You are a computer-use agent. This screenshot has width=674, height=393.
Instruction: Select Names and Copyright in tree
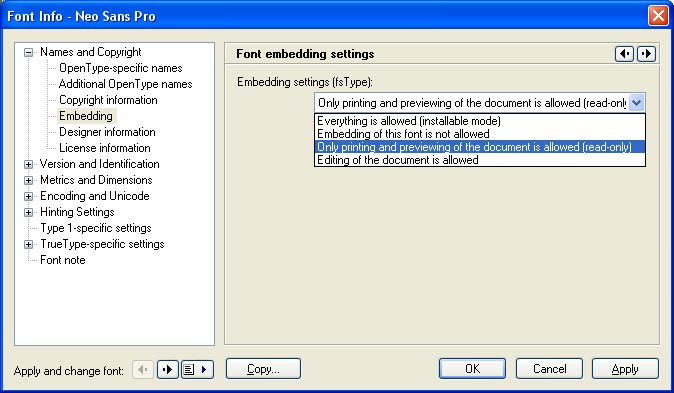pyautogui.click(x=91, y=52)
